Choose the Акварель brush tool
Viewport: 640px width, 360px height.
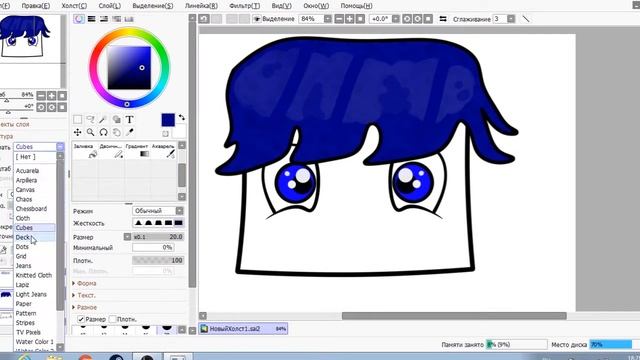point(163,151)
